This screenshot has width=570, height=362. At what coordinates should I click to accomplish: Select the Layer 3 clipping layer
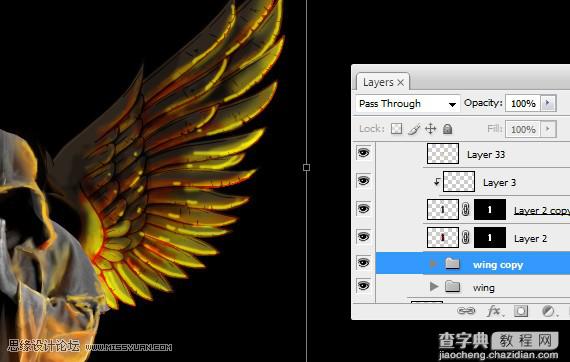pos(499,182)
